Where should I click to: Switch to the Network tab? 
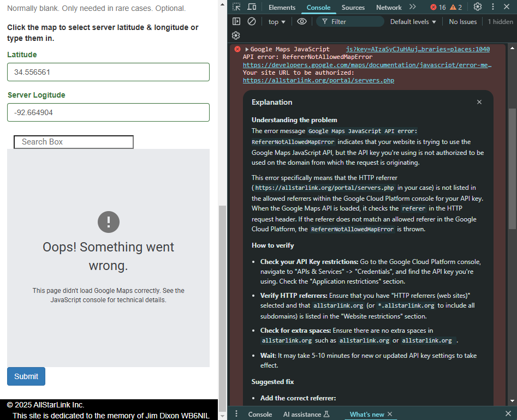click(x=389, y=8)
